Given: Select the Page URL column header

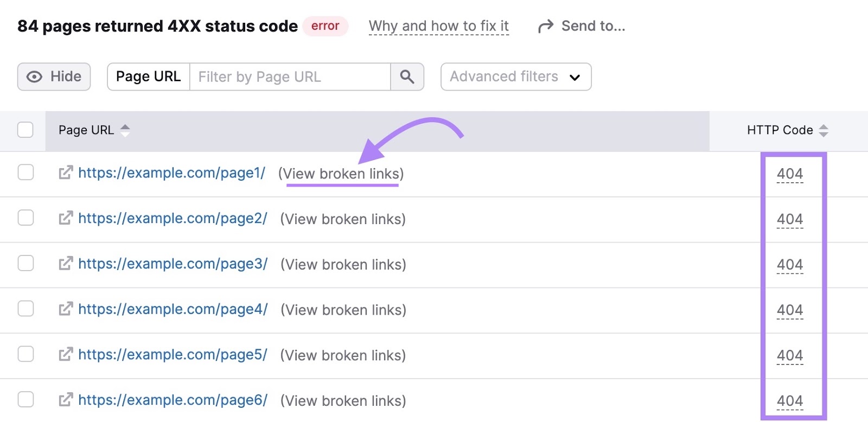Looking at the screenshot, I should [x=87, y=130].
